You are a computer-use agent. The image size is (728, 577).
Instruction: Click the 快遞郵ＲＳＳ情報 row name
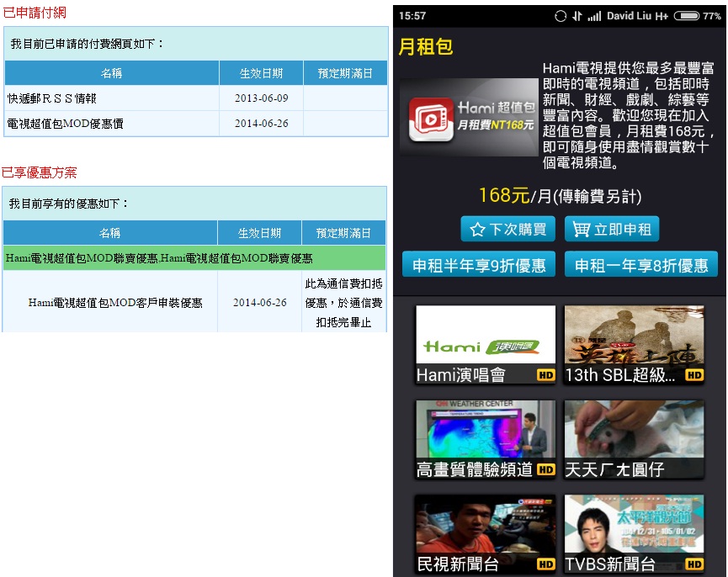click(52, 98)
